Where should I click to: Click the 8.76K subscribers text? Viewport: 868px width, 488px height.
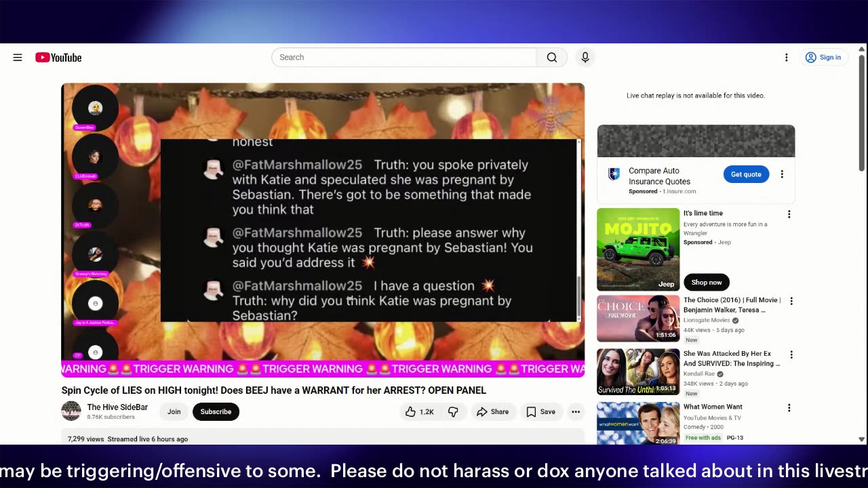point(111,418)
